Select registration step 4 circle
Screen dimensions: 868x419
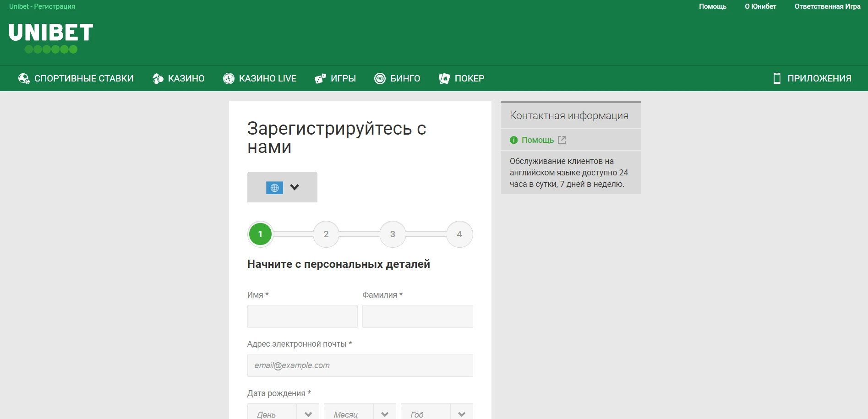pos(459,234)
